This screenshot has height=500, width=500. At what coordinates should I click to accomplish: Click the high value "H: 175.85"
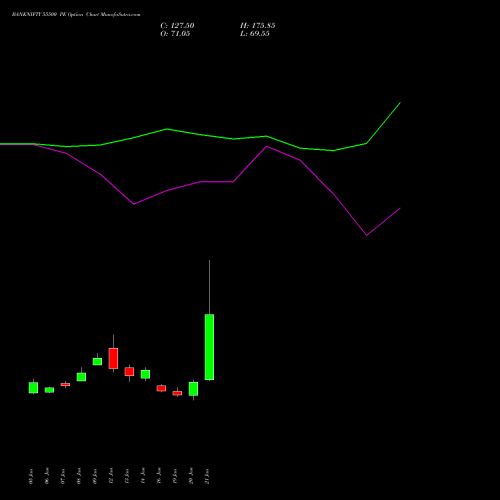click(x=258, y=26)
